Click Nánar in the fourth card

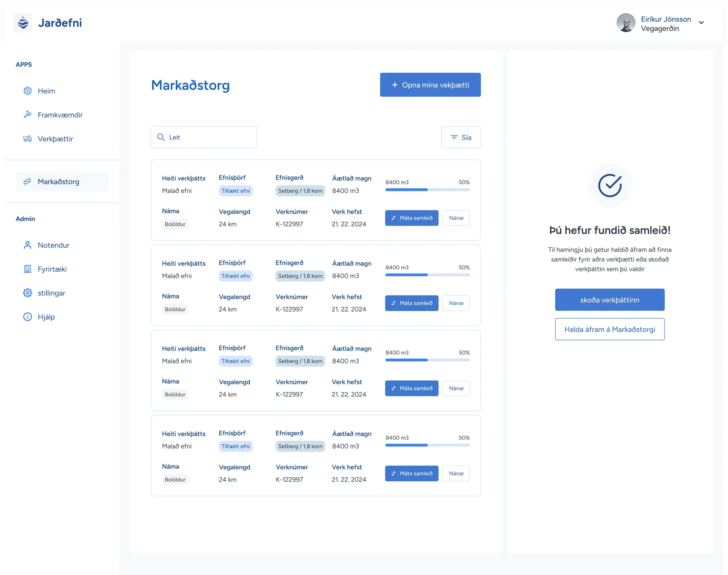[x=456, y=474]
